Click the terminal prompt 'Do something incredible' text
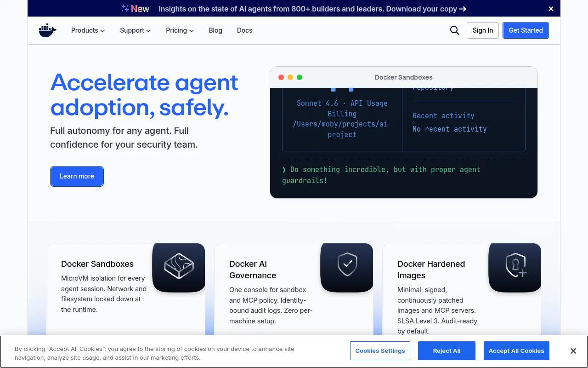Viewport: 588px width, 368px height. point(381,175)
